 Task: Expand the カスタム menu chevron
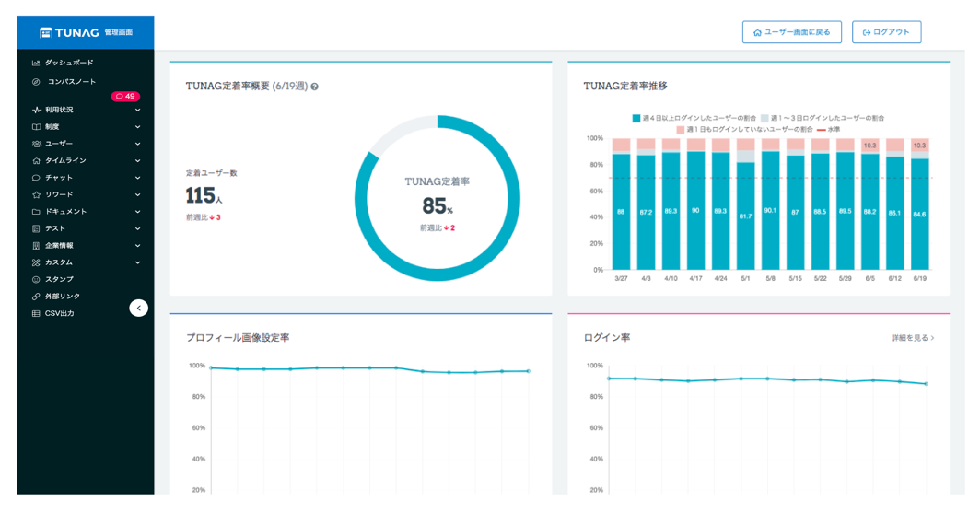click(x=137, y=262)
